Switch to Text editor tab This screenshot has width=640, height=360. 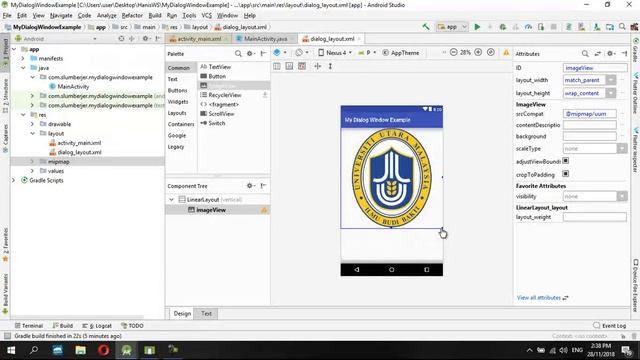(206, 313)
